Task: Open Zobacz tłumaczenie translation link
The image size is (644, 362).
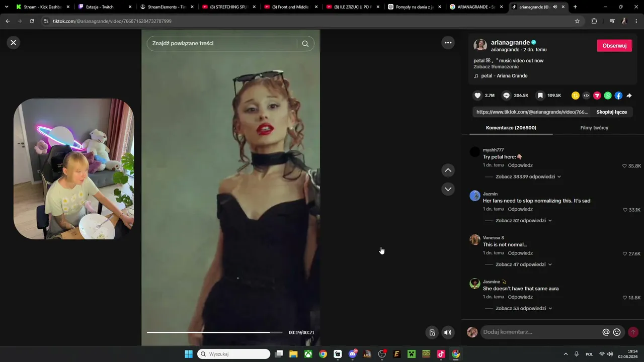Action: pyautogui.click(x=496, y=67)
